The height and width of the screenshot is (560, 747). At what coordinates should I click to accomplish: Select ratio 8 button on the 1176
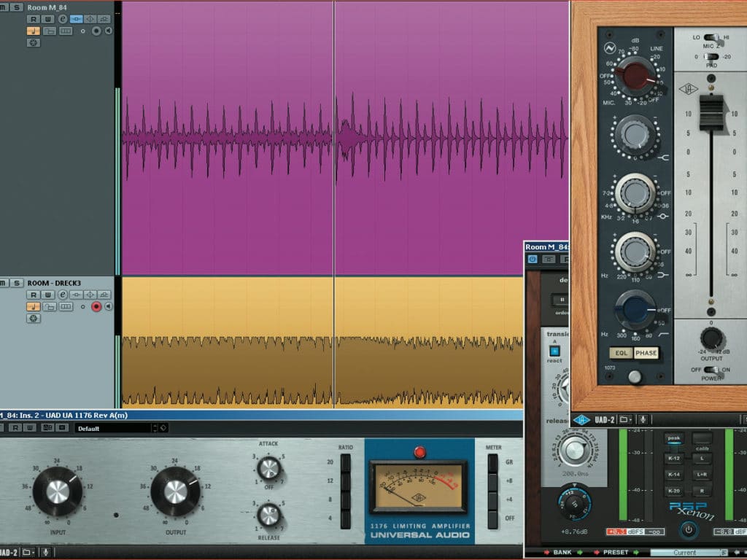click(345, 499)
